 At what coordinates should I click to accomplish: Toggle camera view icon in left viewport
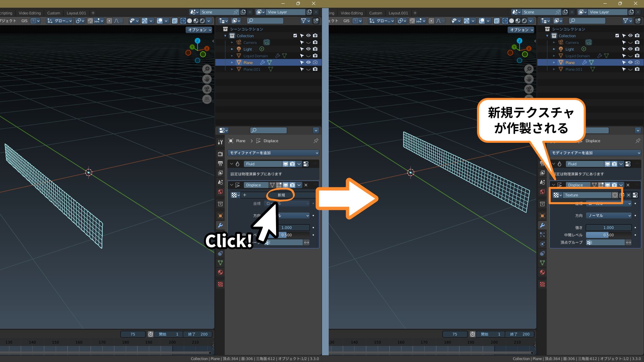[x=207, y=89]
